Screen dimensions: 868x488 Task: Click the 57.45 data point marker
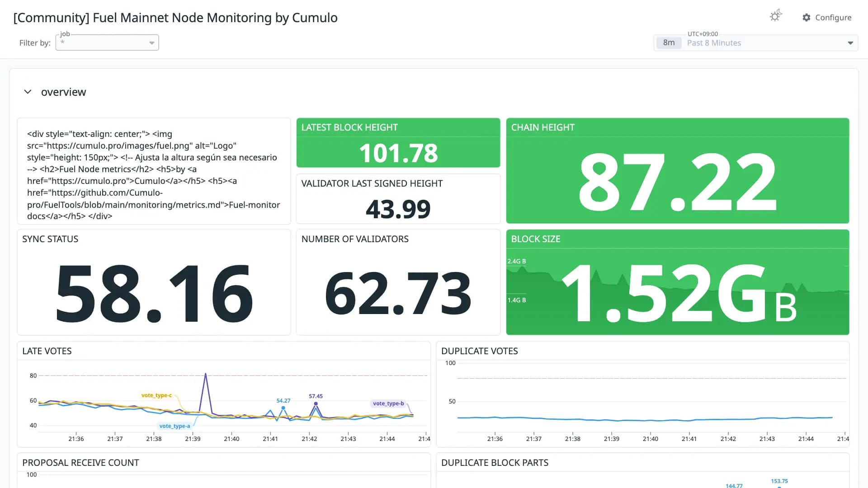point(316,404)
